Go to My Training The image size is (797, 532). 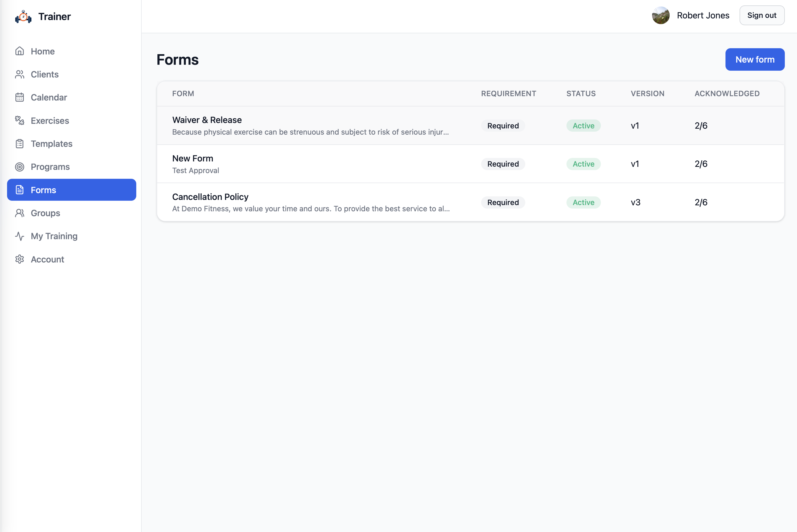click(x=72, y=236)
